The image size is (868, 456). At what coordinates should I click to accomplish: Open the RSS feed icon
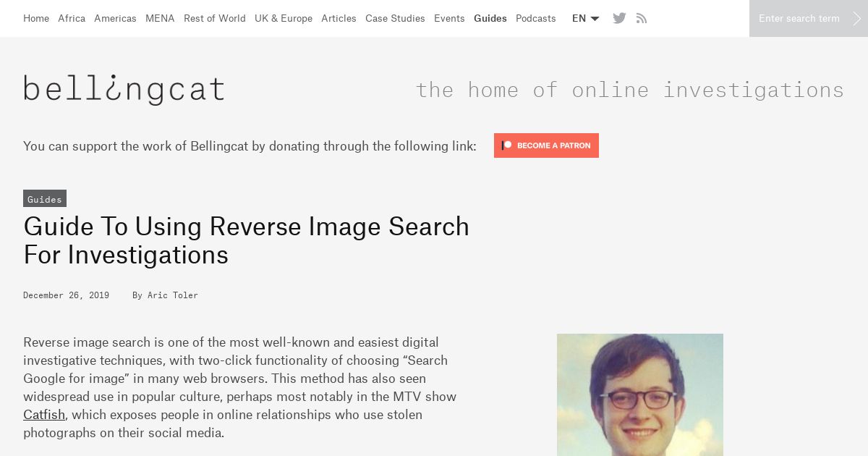(x=642, y=18)
